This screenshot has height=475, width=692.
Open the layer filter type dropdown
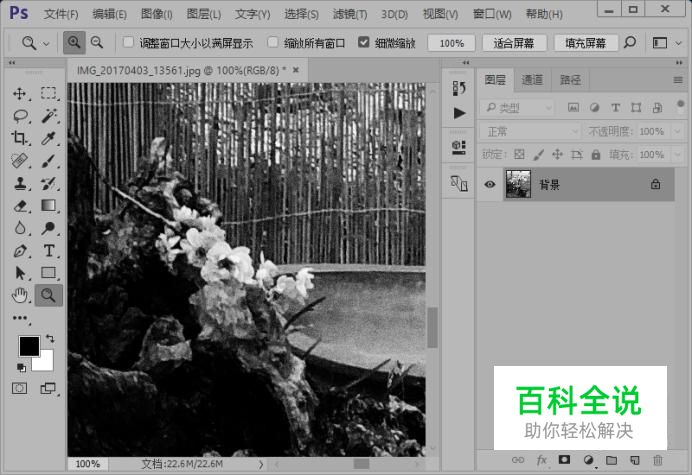click(517, 107)
